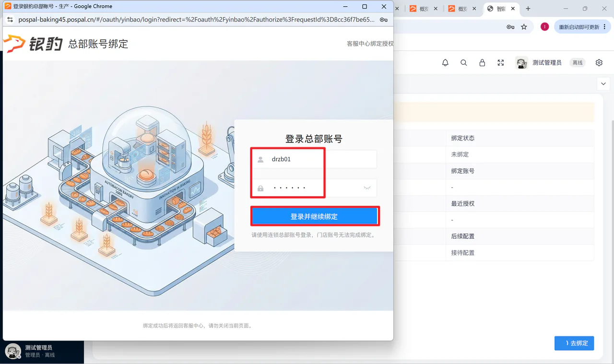This screenshot has height=364, width=614.
Task: Open settings gear in background window header
Action: tap(599, 63)
